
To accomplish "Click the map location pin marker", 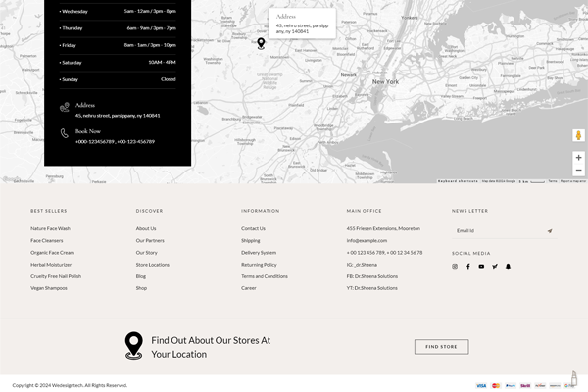I will pos(261,43).
